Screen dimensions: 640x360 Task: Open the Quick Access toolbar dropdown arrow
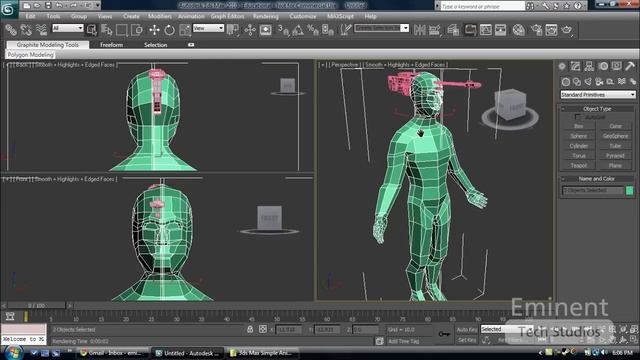(98, 5)
